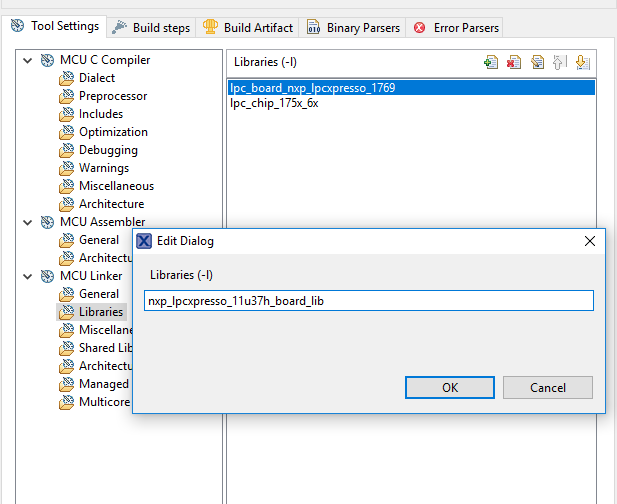The height and width of the screenshot is (504, 617).
Task: Select lpc_chip_175x_6x library row
Action: click(411, 103)
